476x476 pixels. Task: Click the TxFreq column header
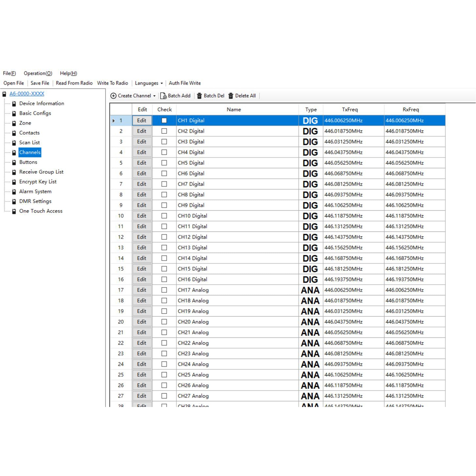coord(350,109)
